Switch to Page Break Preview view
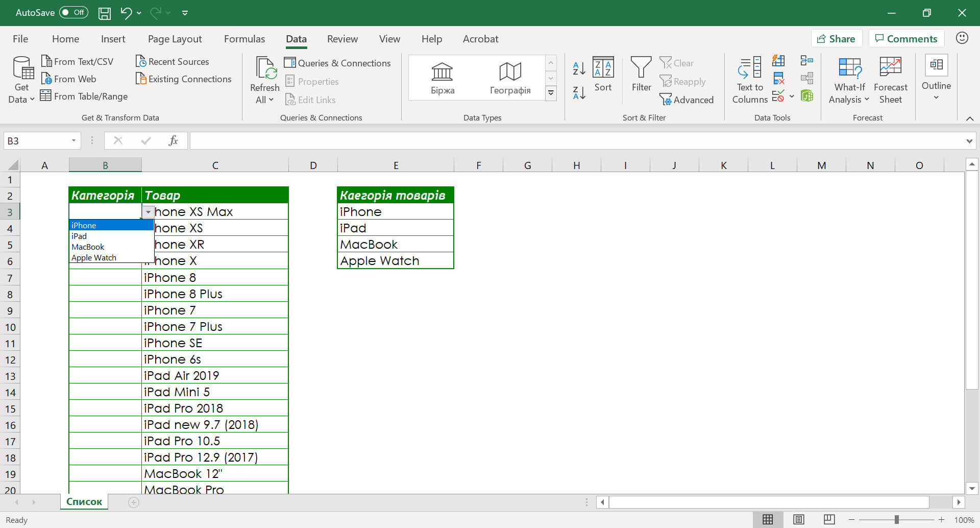980x528 pixels. pos(829,519)
